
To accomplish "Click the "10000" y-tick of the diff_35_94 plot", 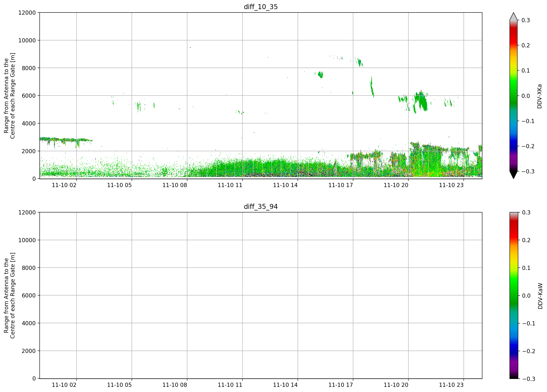I will tap(27, 240).
